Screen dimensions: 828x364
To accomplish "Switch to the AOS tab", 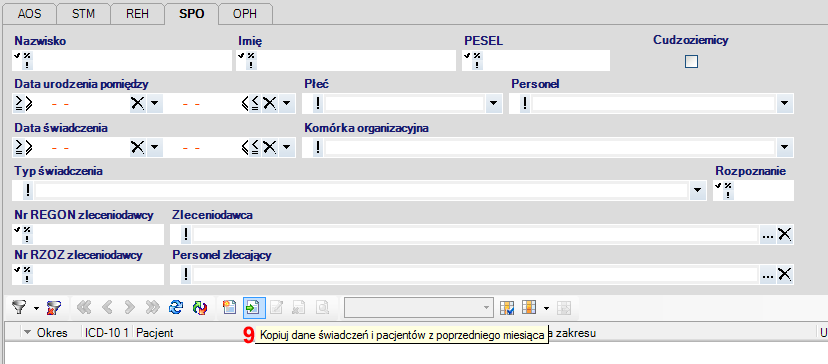I will click(x=30, y=14).
